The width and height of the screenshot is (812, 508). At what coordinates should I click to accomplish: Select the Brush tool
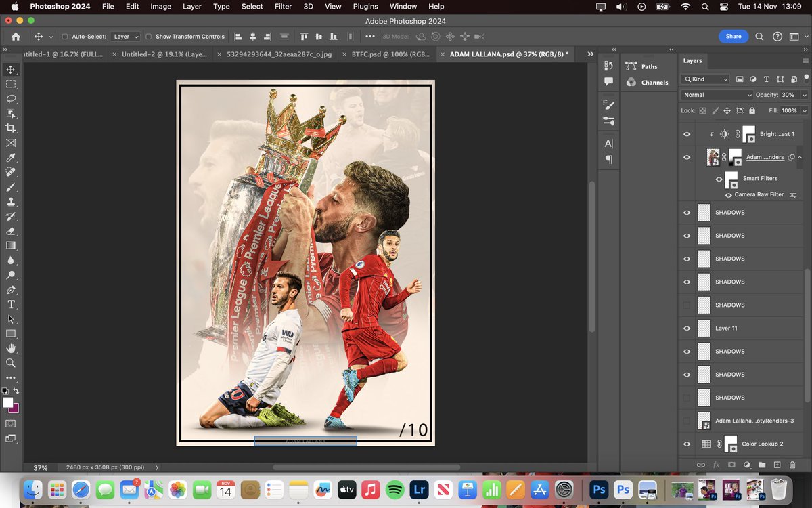point(11,187)
